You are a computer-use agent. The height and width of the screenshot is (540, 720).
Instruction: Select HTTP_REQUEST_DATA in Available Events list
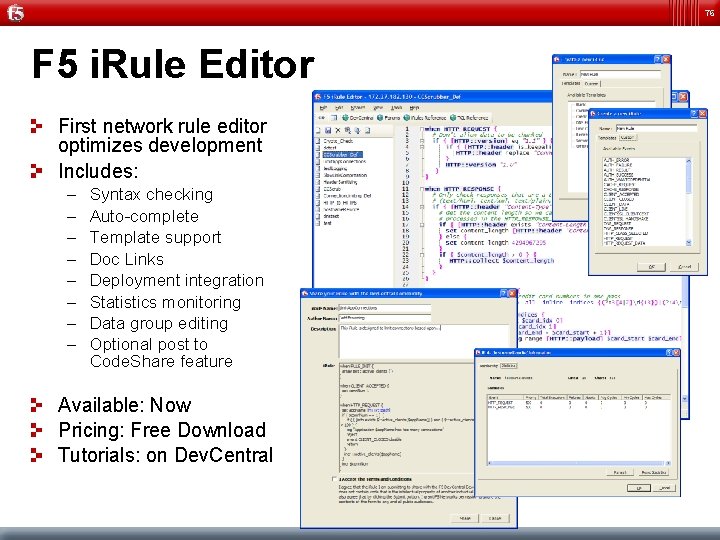click(x=624, y=243)
